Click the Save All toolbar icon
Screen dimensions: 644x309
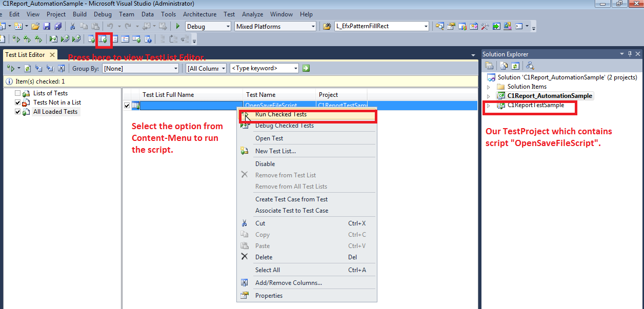tap(57, 26)
